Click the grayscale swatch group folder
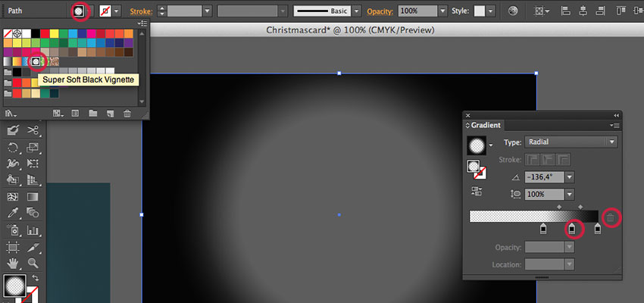 (x=8, y=72)
